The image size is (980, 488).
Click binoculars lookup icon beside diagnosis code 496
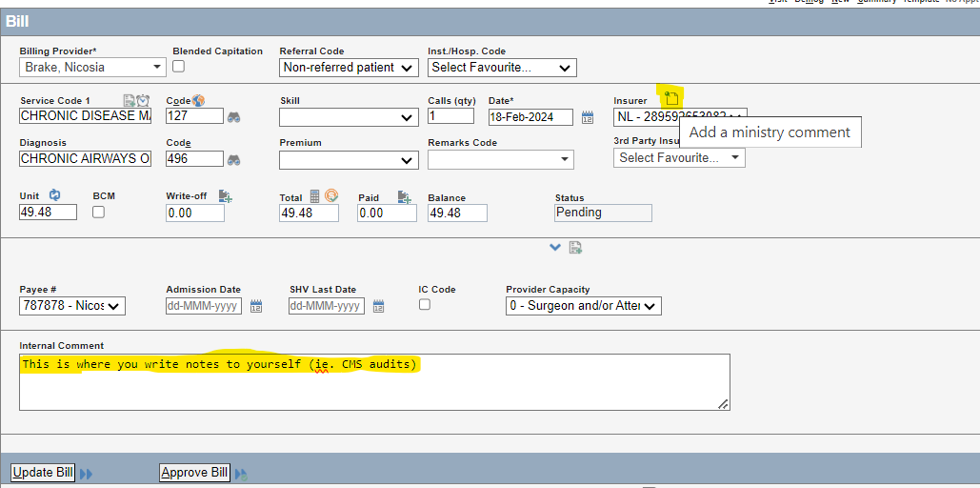click(x=233, y=159)
